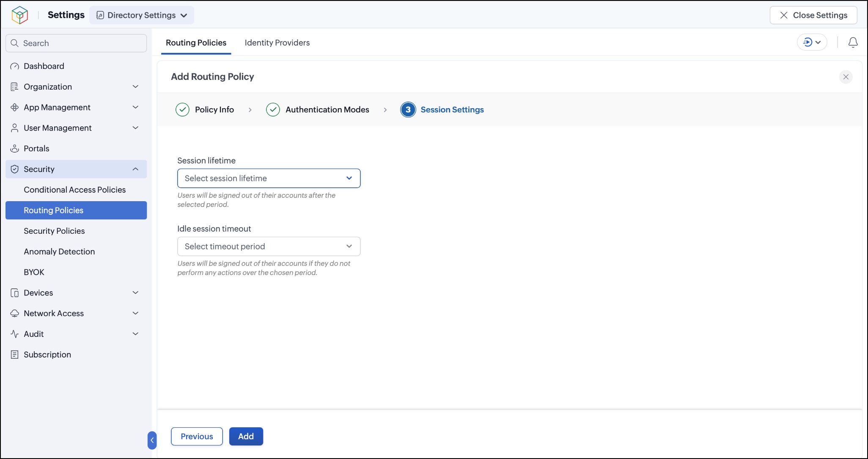Image resolution: width=868 pixels, height=459 pixels.
Task: Click the Devices icon
Action: (x=15, y=293)
